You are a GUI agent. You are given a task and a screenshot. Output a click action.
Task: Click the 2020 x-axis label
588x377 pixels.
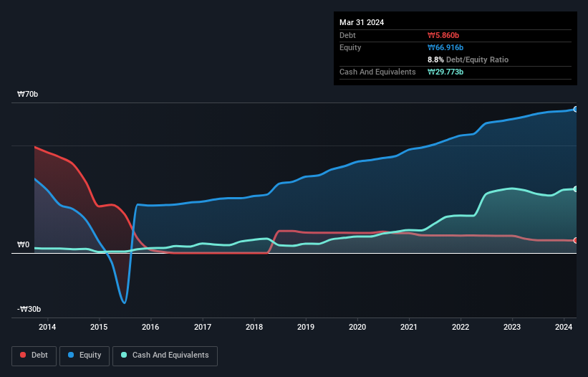coord(357,327)
